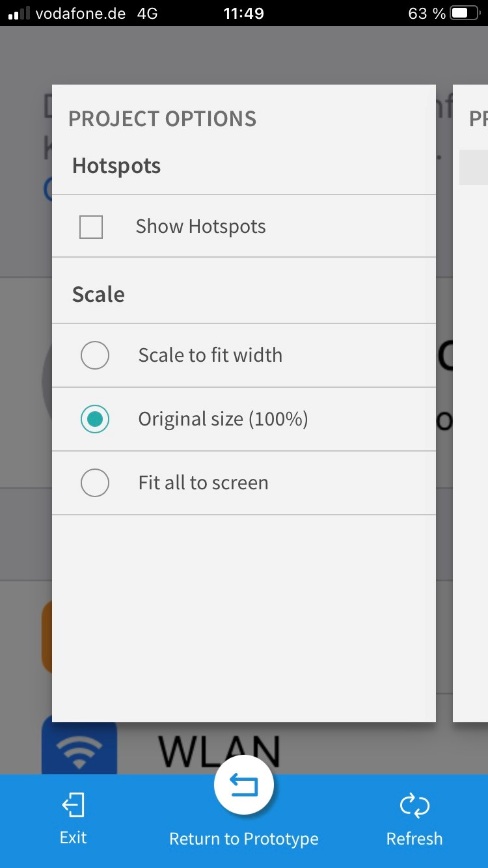Image resolution: width=488 pixels, height=868 pixels.
Task: Click the "Refresh" text label
Action: 414,839
